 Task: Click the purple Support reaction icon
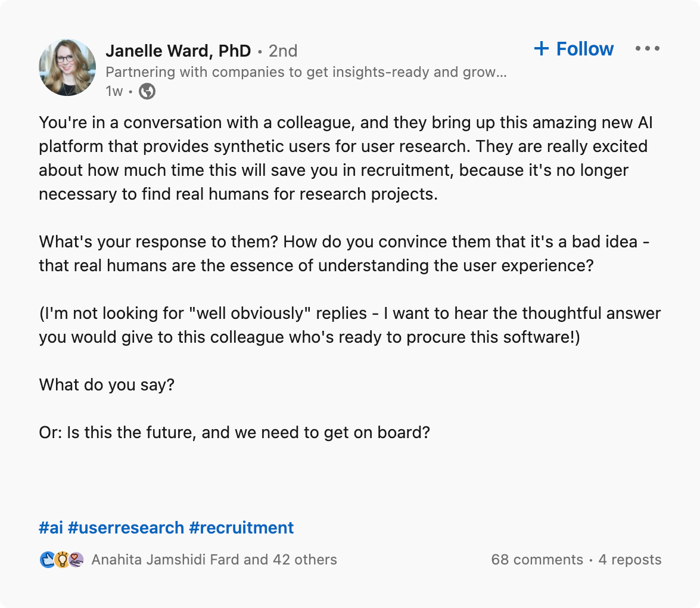[76, 560]
